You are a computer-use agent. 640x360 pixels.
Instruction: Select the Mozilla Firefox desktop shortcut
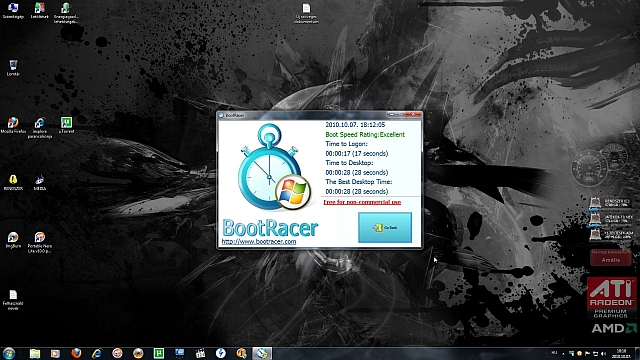(13, 125)
